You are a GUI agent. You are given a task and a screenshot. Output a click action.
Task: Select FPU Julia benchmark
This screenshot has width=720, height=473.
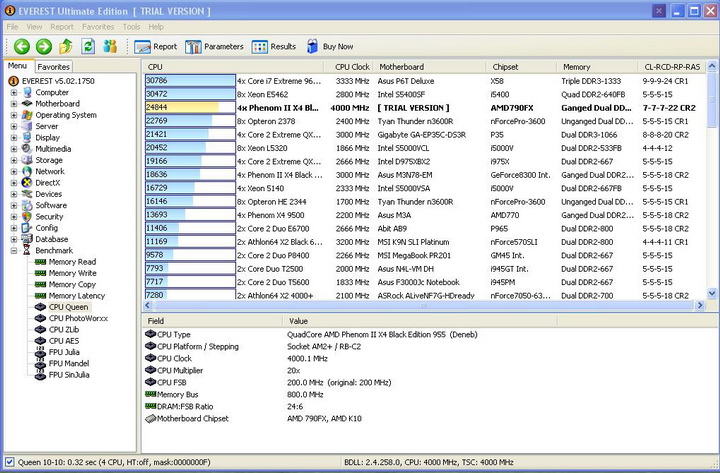coord(64,352)
